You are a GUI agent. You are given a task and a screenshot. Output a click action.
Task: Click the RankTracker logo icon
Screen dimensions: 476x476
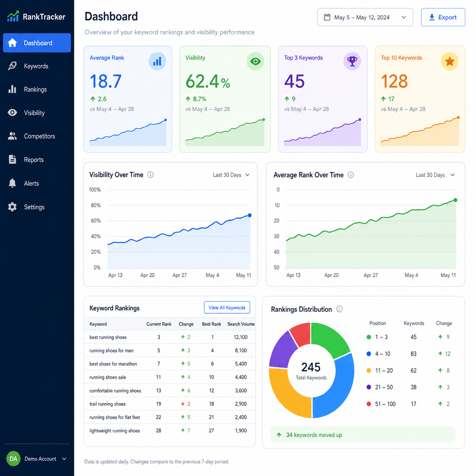[13, 16]
